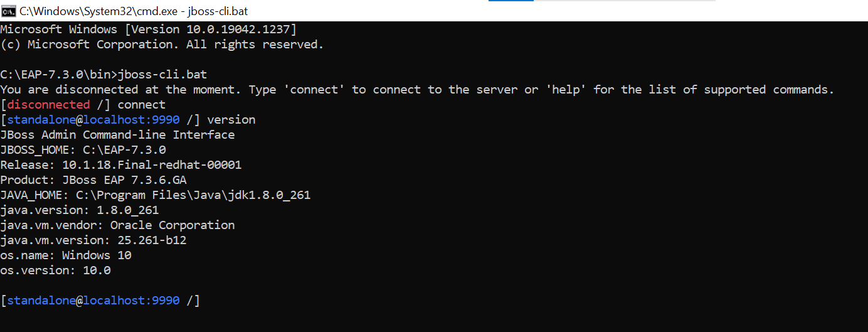Viewport: 868px width, 332px height.
Task: Click the 'JBoss Admin Command-line Interface' line
Action: coord(117,135)
